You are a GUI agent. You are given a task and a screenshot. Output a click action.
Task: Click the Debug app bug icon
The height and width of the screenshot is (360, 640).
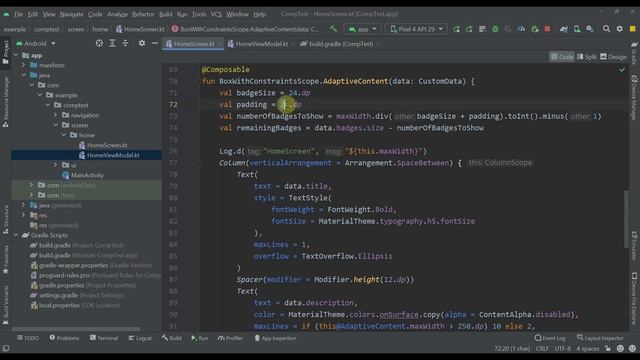(495, 29)
